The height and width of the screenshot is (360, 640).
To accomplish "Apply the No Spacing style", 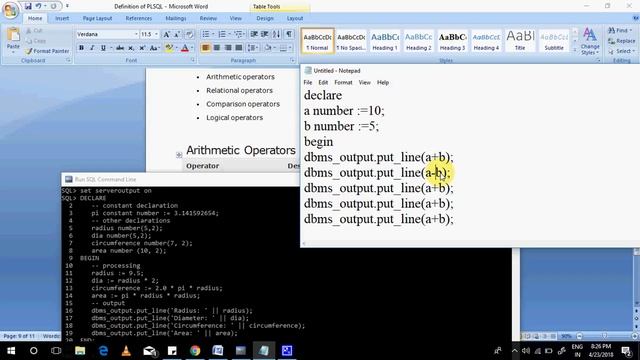I will coord(351,41).
